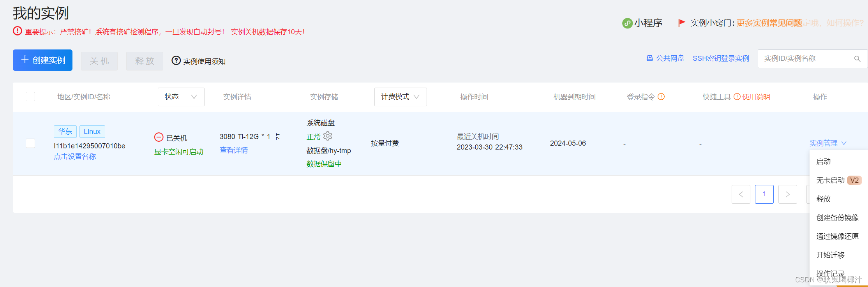
Task: Click the 3080 Ti-12G * 1 卡 spec text
Action: pyautogui.click(x=250, y=137)
